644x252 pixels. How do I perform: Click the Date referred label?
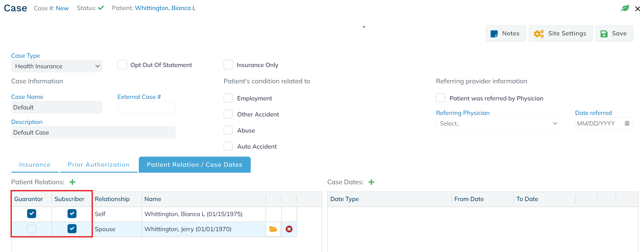click(x=594, y=113)
